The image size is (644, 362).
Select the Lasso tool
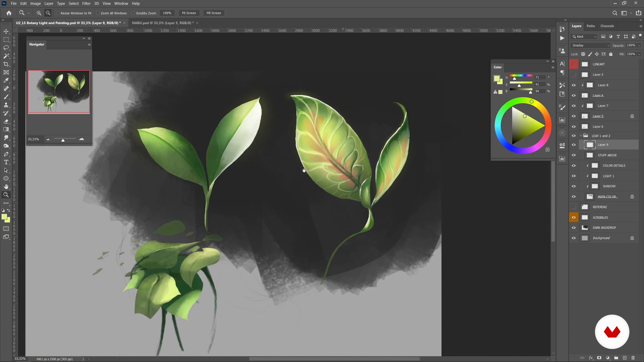[6, 48]
